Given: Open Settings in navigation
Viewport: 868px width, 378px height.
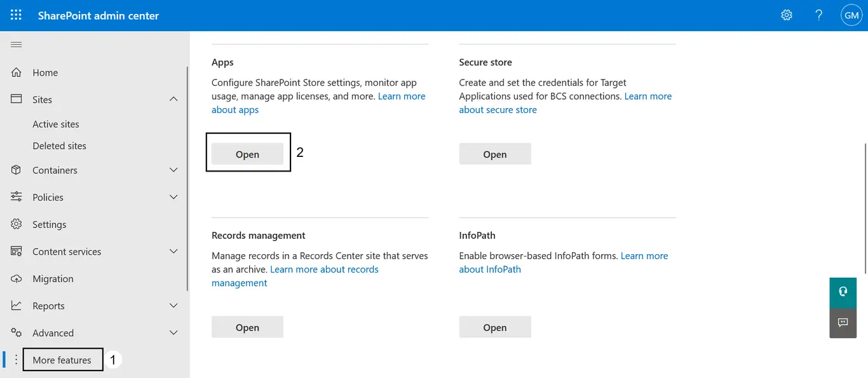Looking at the screenshot, I should pyautogui.click(x=50, y=225).
